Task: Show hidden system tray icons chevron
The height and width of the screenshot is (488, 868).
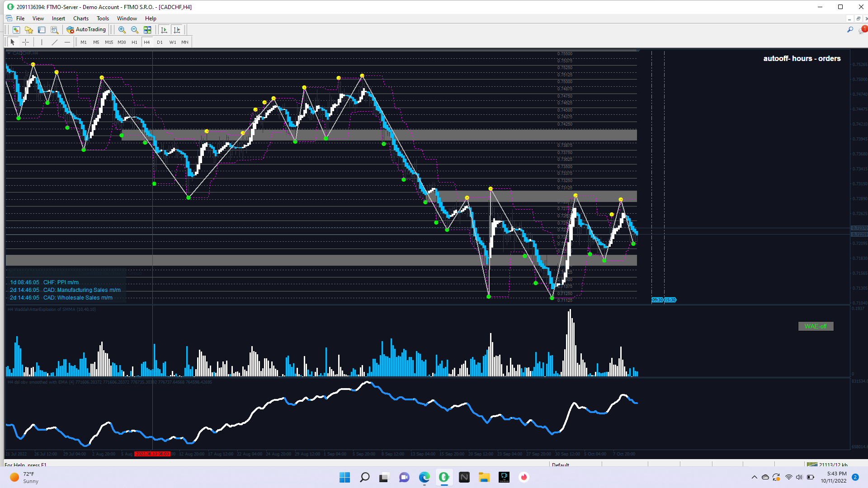Action: [x=754, y=477]
